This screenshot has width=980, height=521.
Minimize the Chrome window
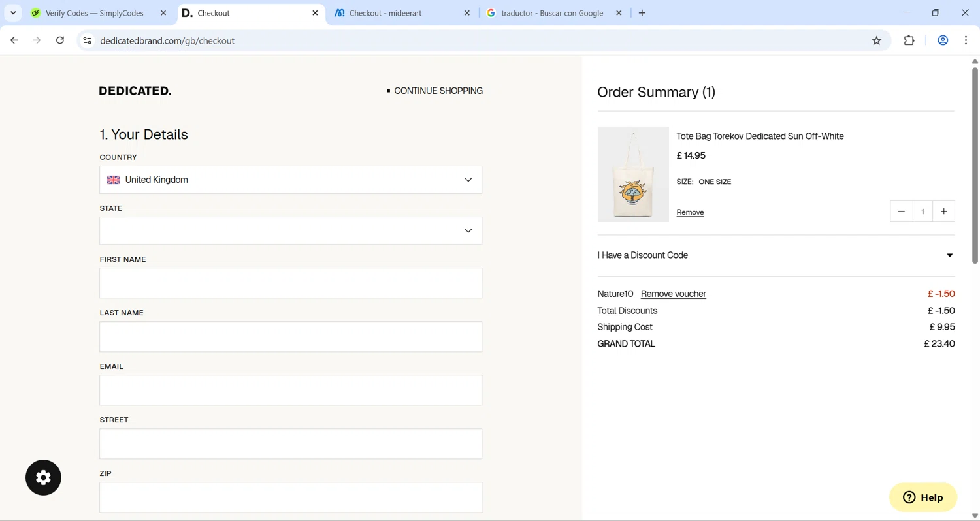[x=907, y=12]
